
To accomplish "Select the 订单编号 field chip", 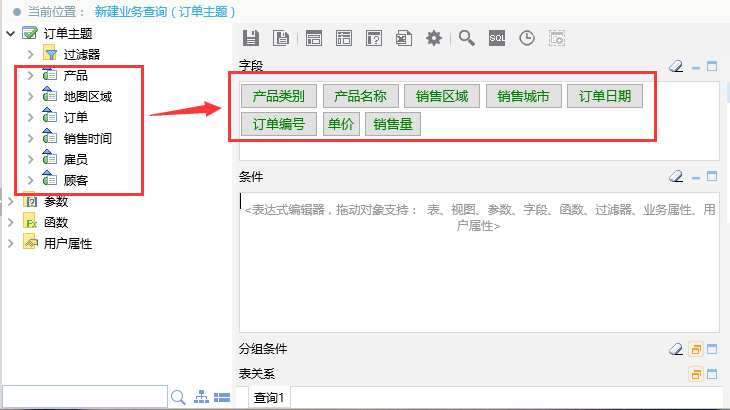I will 279,124.
